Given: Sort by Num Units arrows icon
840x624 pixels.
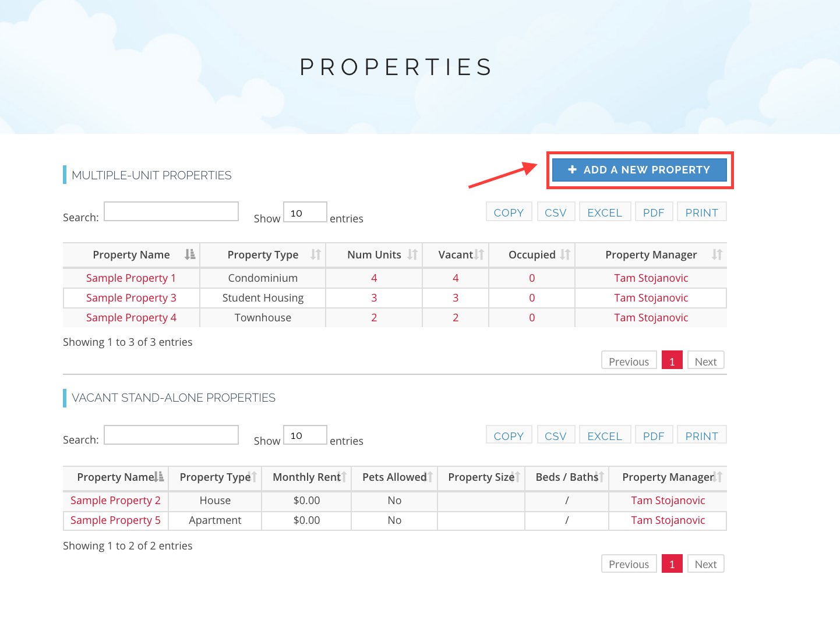Looking at the screenshot, I should pyautogui.click(x=412, y=254).
